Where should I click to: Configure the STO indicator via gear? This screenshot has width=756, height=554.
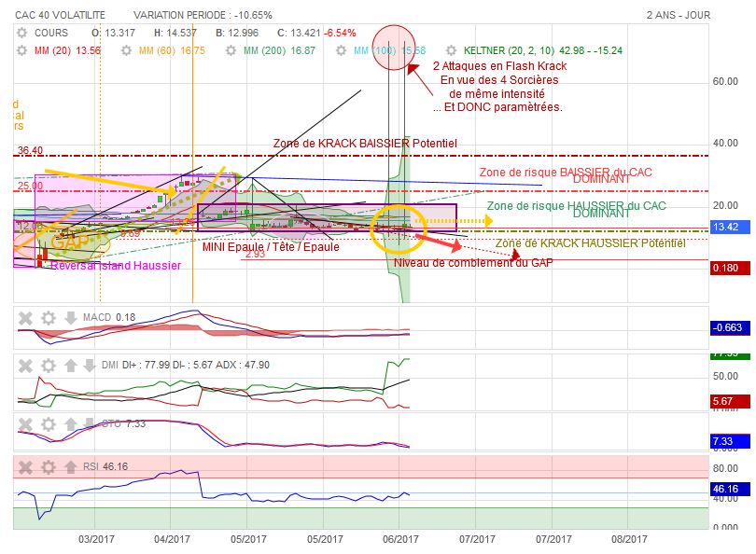(49, 424)
